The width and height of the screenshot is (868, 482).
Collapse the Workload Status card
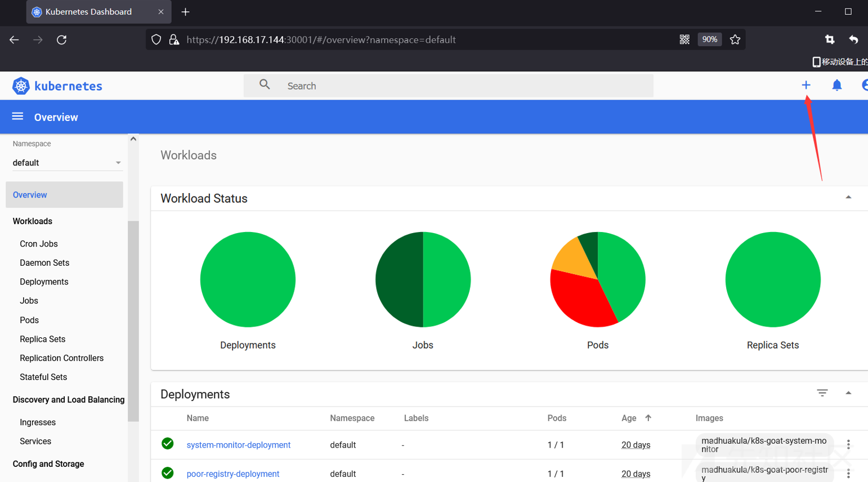848,198
